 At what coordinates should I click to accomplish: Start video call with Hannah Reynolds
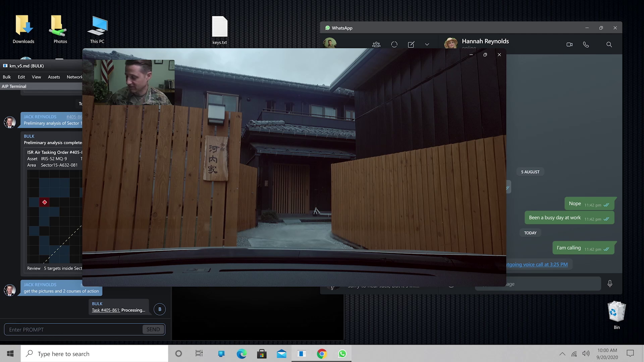click(569, 45)
